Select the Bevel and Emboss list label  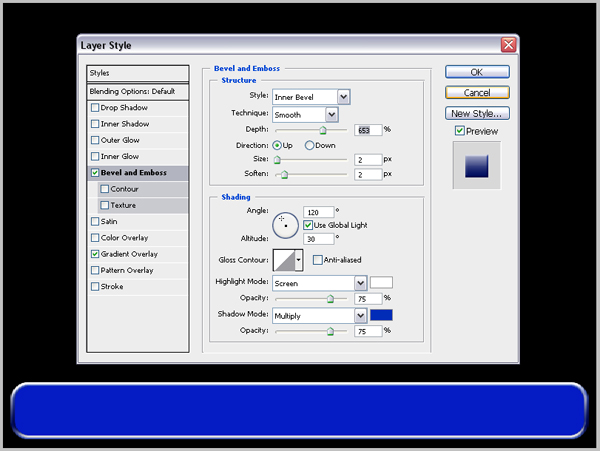coord(134,173)
